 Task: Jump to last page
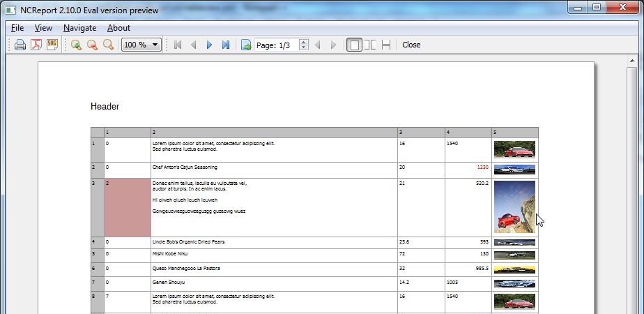pyautogui.click(x=226, y=45)
